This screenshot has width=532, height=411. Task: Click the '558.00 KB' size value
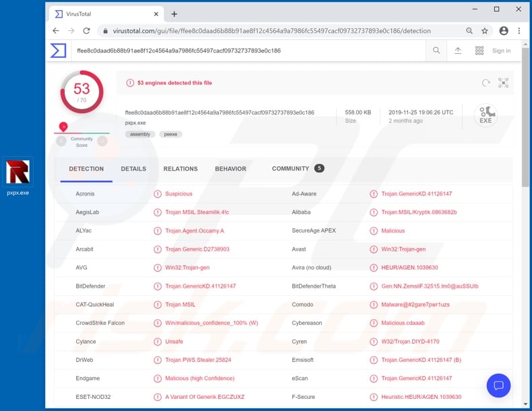358,113
